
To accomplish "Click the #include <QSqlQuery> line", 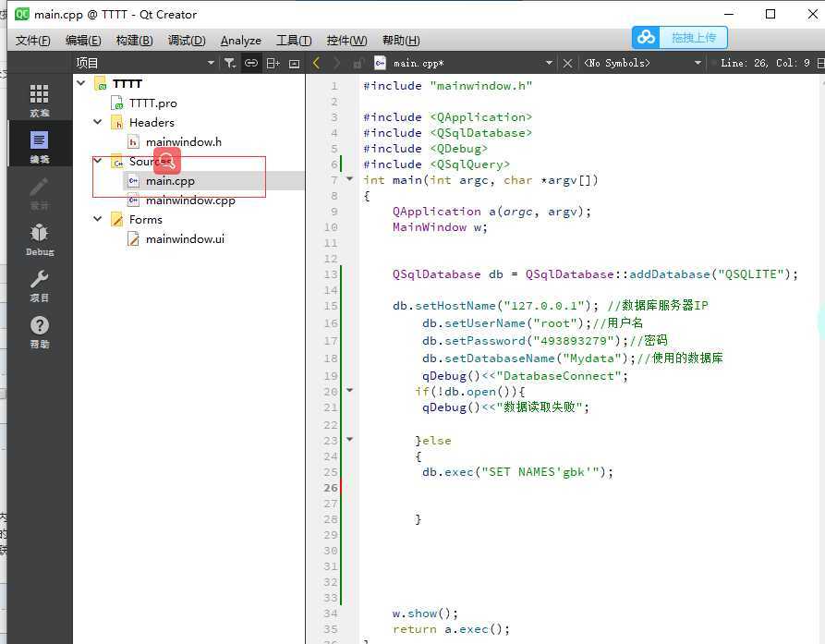I will tap(436, 164).
